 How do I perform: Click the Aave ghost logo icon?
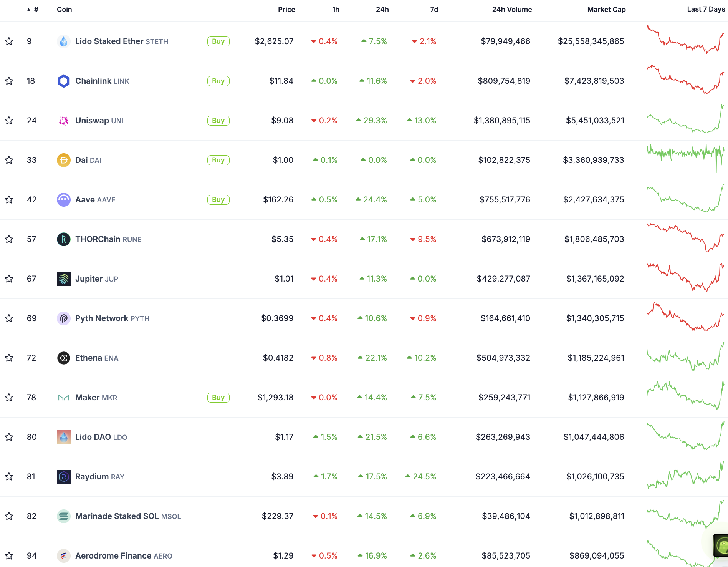pos(63,200)
